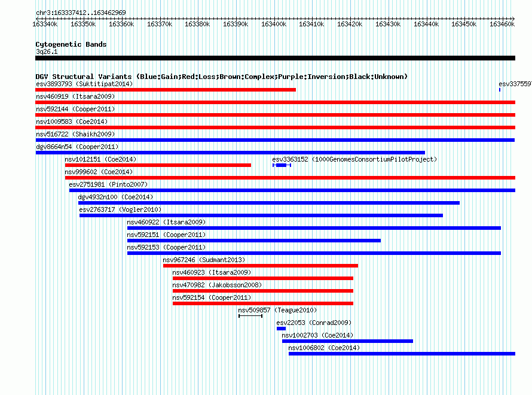Click the nsv1012151 (Coe2014) label
Image resolution: width=532 pixels, height=395 pixels.
coord(100,159)
